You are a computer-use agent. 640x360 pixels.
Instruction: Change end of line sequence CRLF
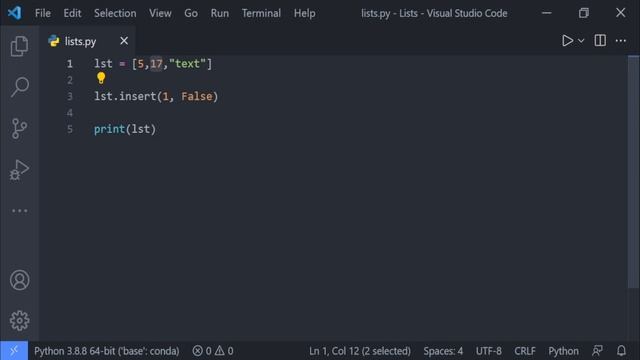click(x=524, y=351)
